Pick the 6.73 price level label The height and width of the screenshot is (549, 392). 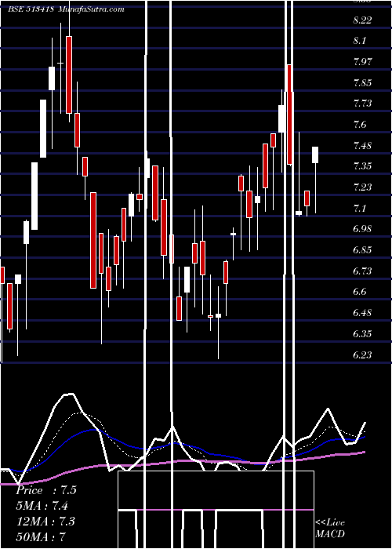pyautogui.click(x=362, y=271)
